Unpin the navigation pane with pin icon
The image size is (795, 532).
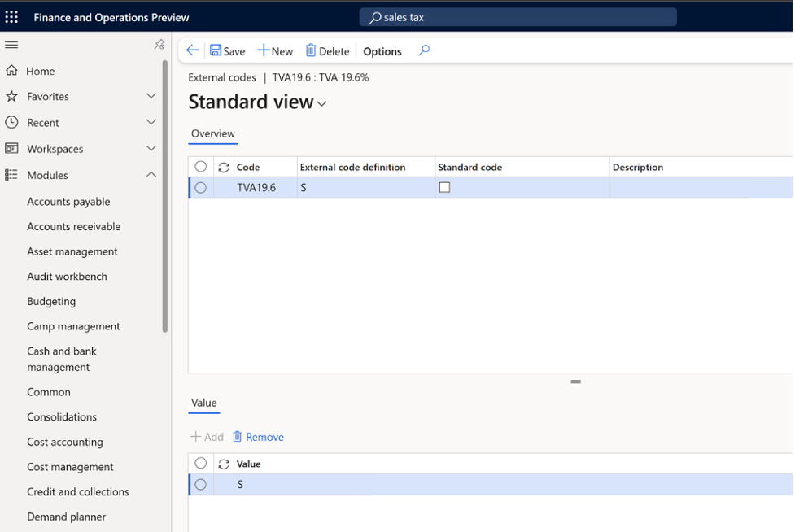point(159,45)
